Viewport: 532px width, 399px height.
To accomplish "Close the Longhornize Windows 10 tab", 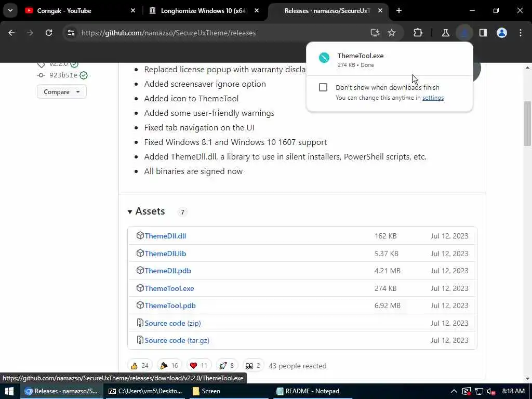I will pyautogui.click(x=257, y=10).
